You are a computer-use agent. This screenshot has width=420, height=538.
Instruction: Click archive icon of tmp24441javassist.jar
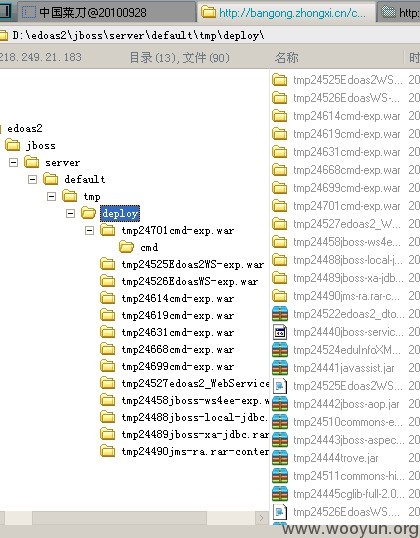pos(280,368)
